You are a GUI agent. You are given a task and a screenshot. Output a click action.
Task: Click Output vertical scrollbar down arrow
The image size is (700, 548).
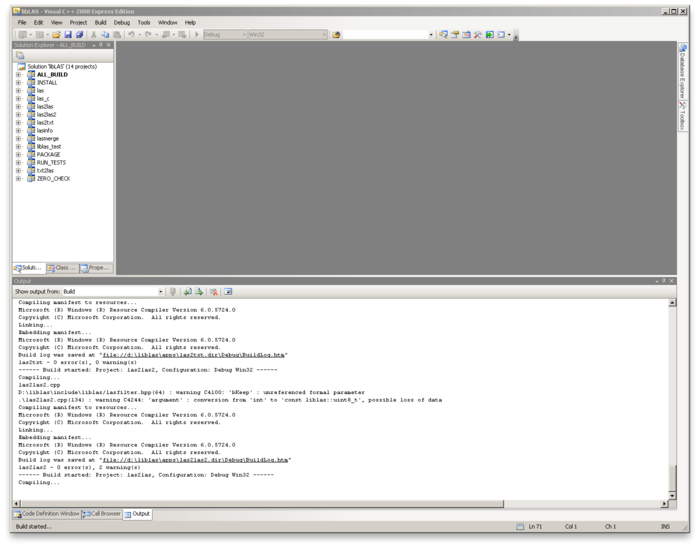(x=672, y=495)
